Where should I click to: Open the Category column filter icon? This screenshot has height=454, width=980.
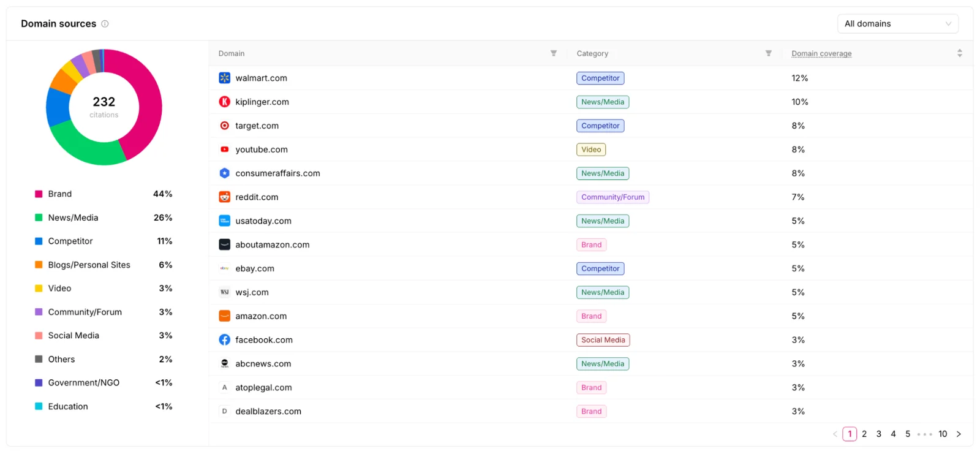tap(769, 53)
